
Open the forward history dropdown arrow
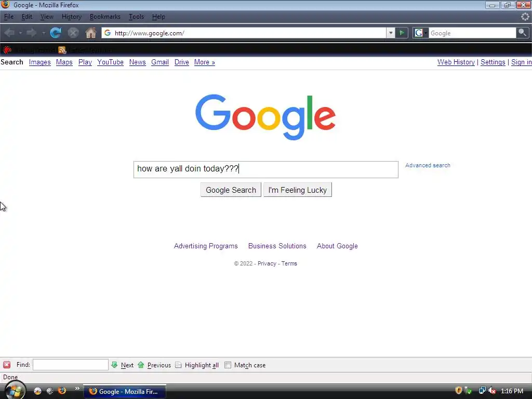pos(44,33)
